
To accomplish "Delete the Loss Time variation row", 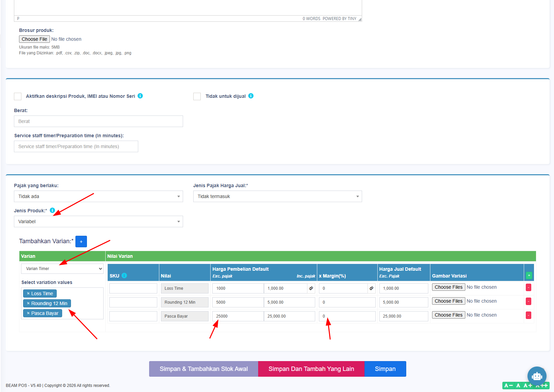I will tap(529, 287).
